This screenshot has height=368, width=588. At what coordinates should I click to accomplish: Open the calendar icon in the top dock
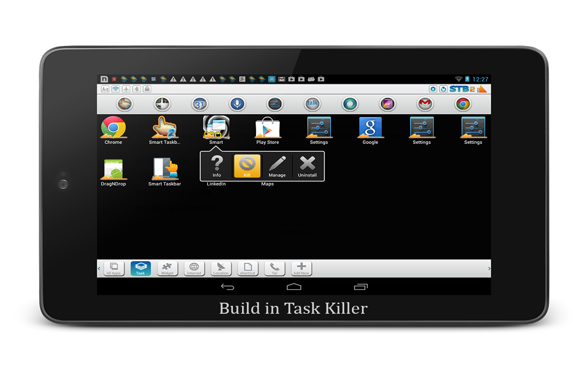[x=199, y=103]
